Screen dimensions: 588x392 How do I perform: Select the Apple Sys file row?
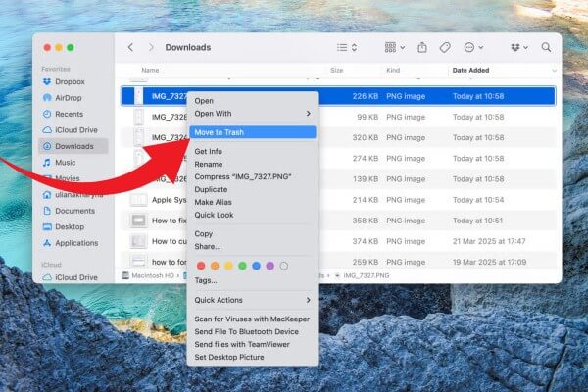point(338,200)
